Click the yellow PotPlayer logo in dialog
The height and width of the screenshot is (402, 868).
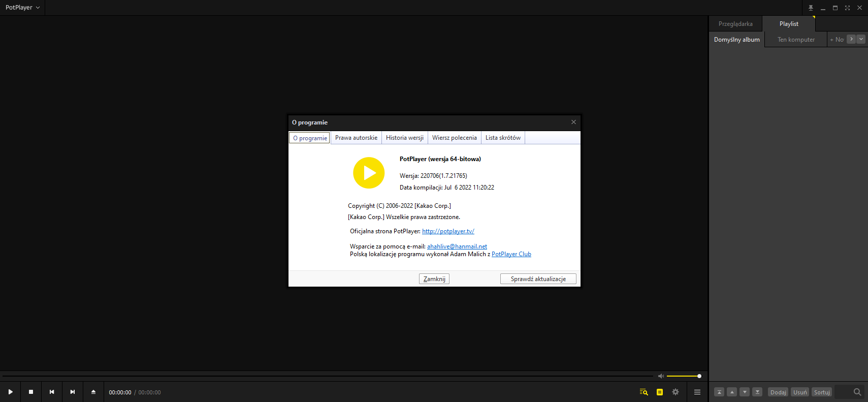pyautogui.click(x=369, y=173)
